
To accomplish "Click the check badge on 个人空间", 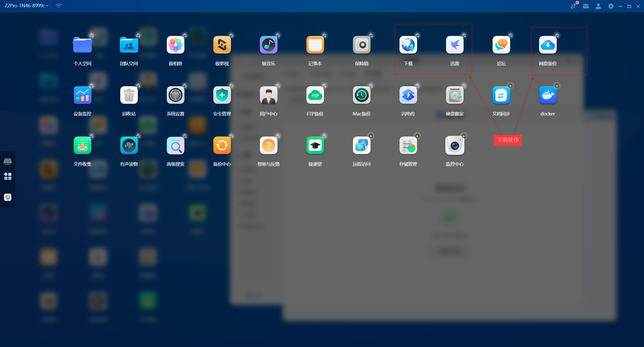I will [92, 35].
